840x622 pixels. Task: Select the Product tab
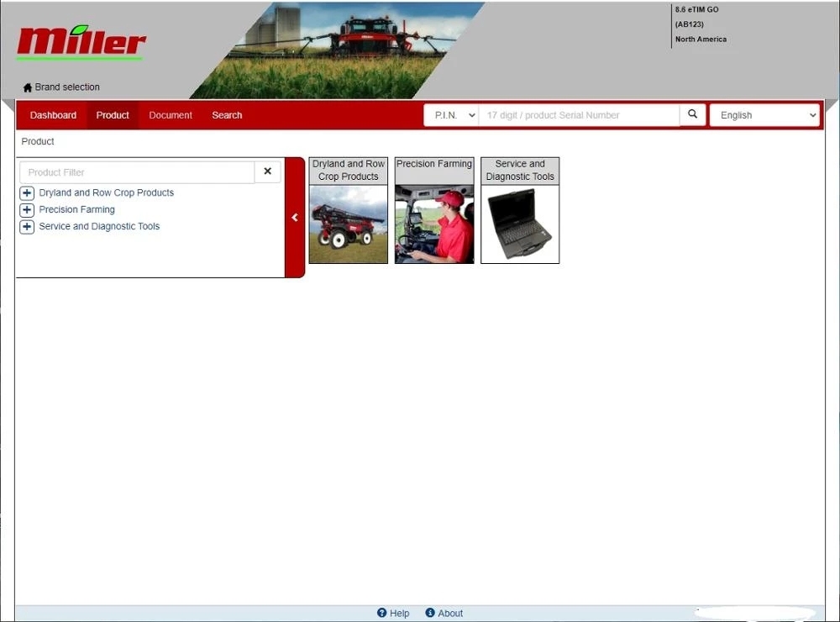(112, 114)
